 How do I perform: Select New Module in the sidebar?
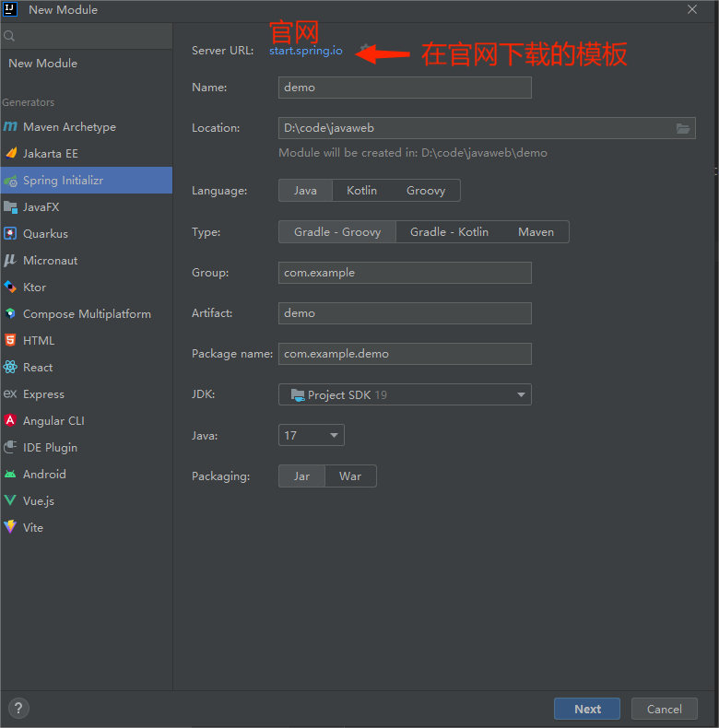[x=87, y=64]
